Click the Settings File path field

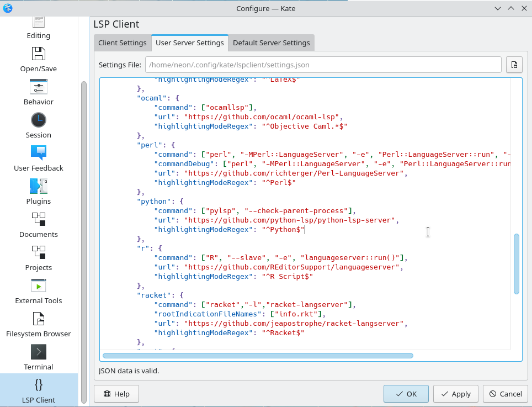[323, 65]
